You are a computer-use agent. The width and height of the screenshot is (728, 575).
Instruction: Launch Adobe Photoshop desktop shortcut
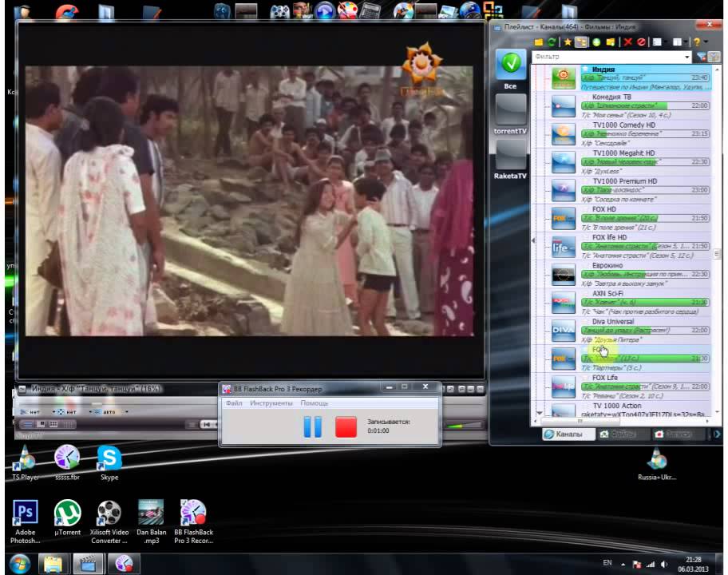coord(25,521)
